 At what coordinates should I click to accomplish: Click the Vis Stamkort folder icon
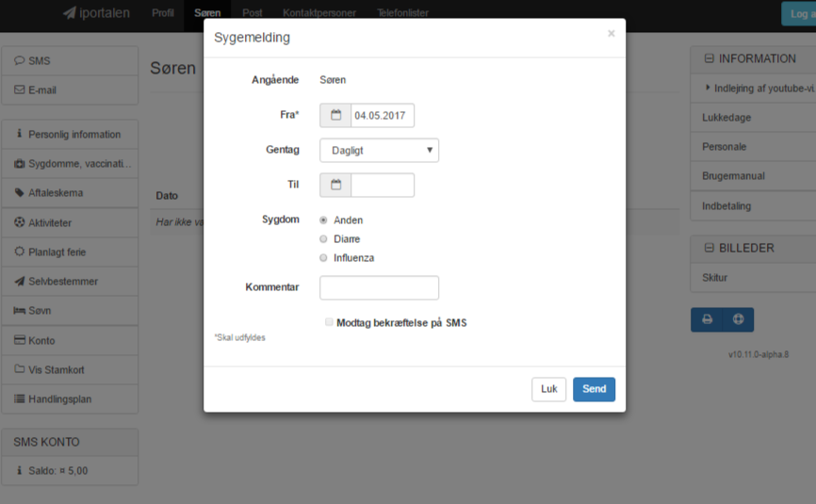coord(19,368)
